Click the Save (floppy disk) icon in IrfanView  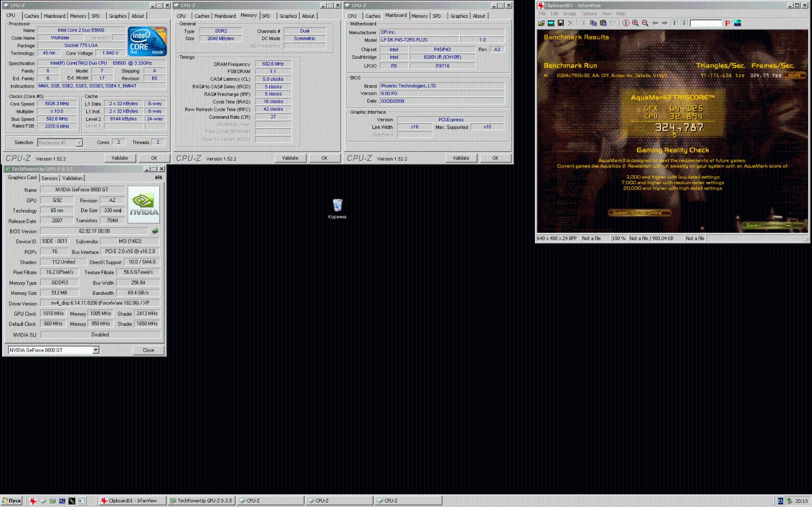(x=561, y=23)
